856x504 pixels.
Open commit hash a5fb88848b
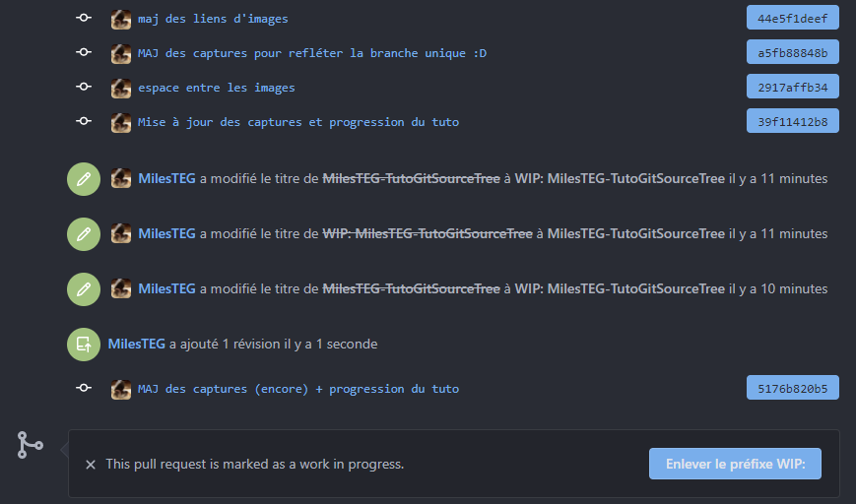pos(793,52)
